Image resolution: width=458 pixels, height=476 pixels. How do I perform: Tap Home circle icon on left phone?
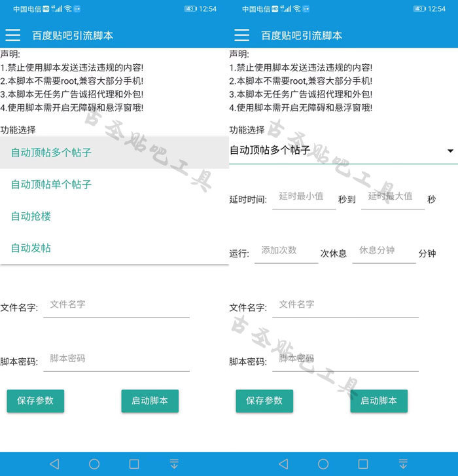94,464
